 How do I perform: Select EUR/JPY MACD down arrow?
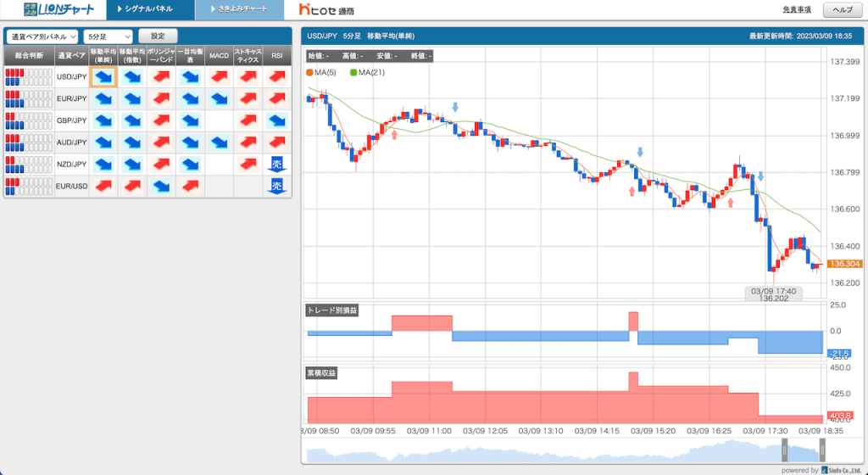pyautogui.click(x=220, y=99)
